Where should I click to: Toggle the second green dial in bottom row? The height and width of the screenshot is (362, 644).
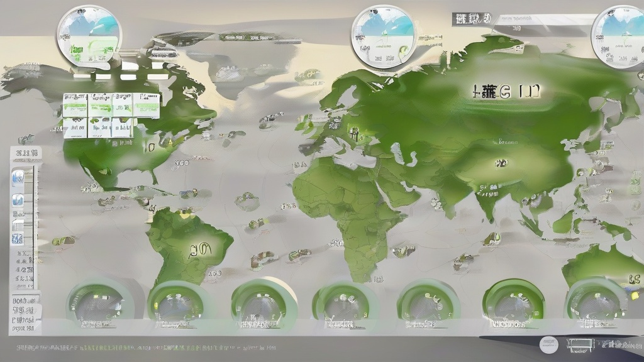pyautogui.click(x=178, y=302)
